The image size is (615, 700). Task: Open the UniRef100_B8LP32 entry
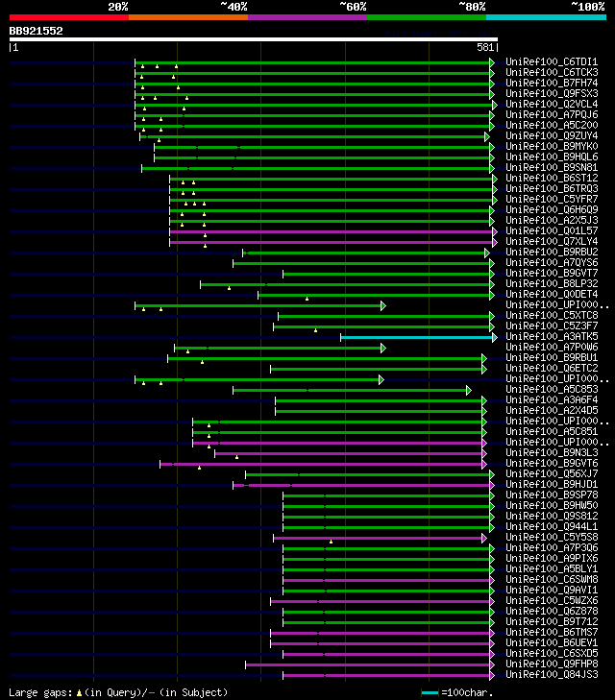(552, 283)
